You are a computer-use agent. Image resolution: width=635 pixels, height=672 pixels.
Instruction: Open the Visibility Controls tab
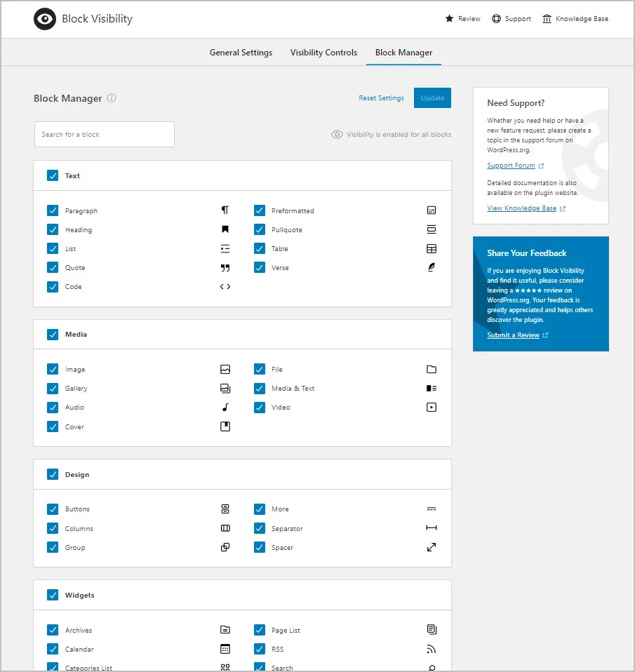tap(323, 53)
